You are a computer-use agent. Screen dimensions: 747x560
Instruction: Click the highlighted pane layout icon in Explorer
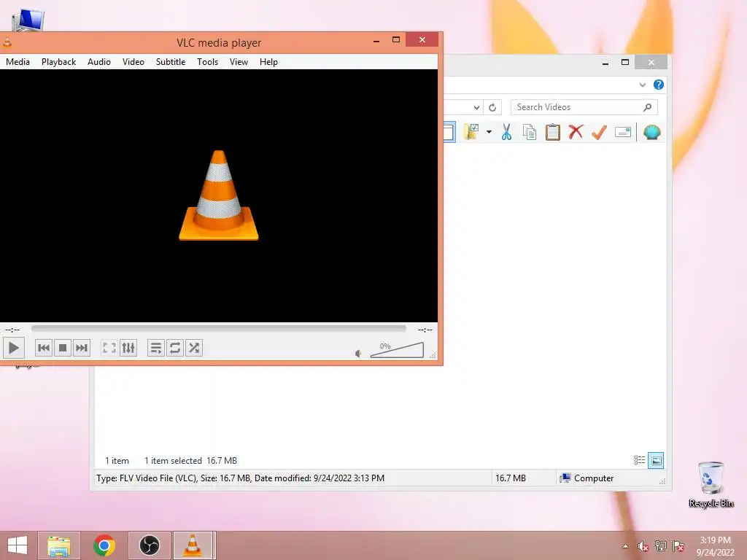449,132
